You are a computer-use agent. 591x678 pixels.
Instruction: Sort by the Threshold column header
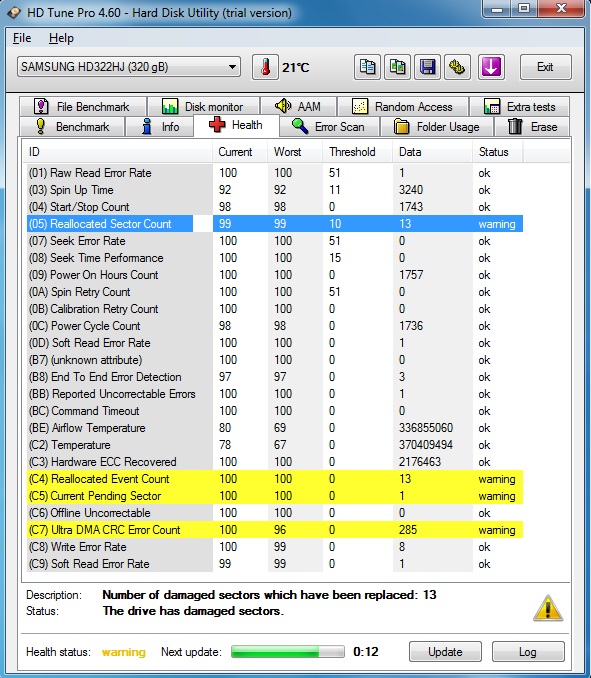click(358, 152)
